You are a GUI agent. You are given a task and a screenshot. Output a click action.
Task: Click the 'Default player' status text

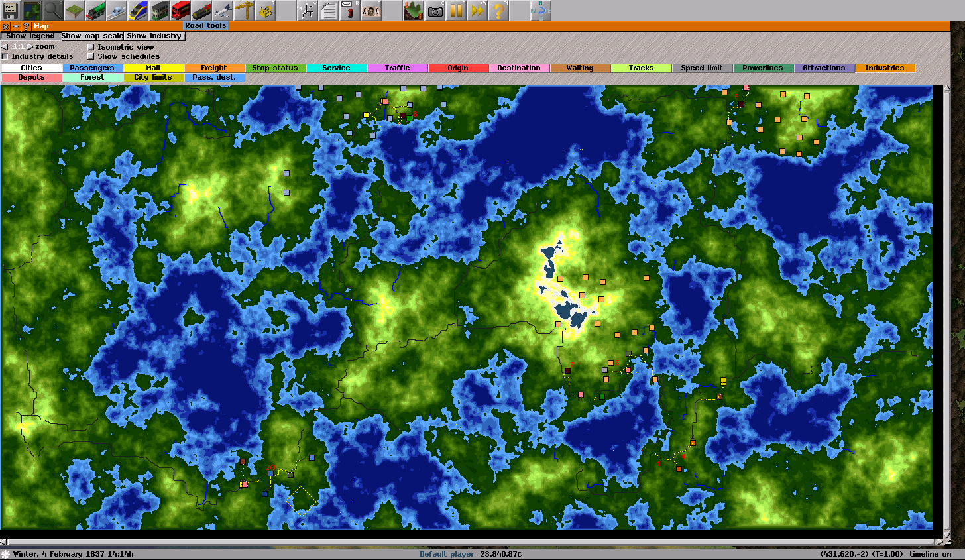click(446, 554)
